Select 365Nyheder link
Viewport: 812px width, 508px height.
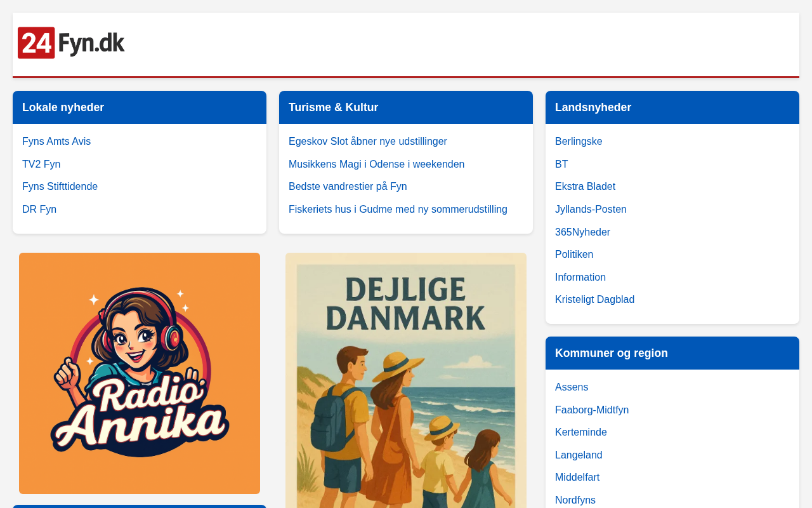[x=582, y=232]
